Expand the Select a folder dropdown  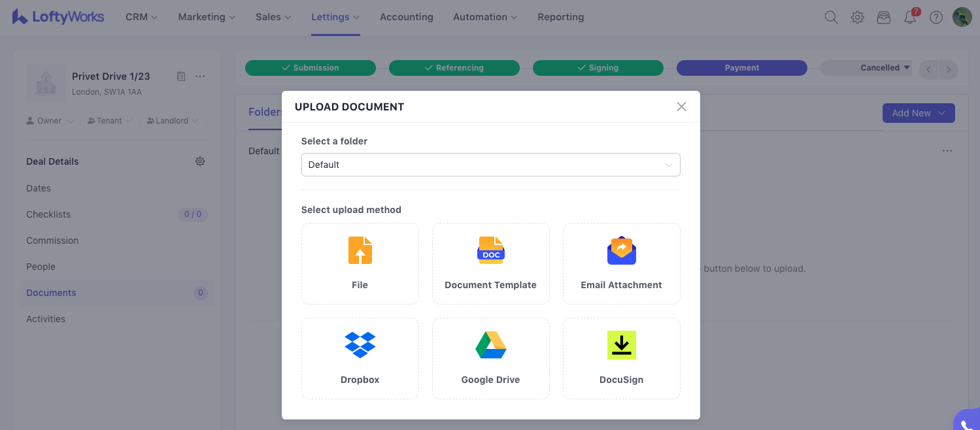coord(490,165)
